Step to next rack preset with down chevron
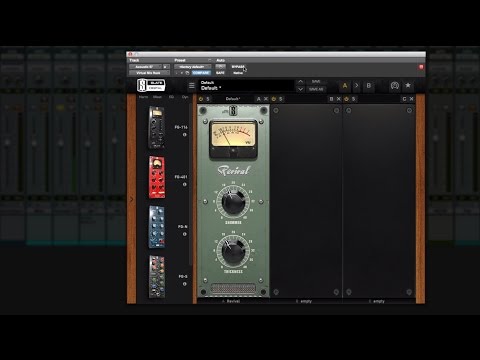The width and height of the screenshot is (480, 360). (300, 89)
